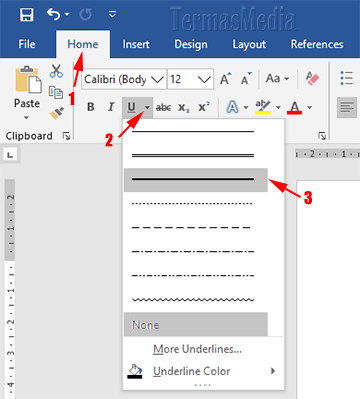Toggle Italic formatting
The image size is (360, 399).
coord(111,107)
